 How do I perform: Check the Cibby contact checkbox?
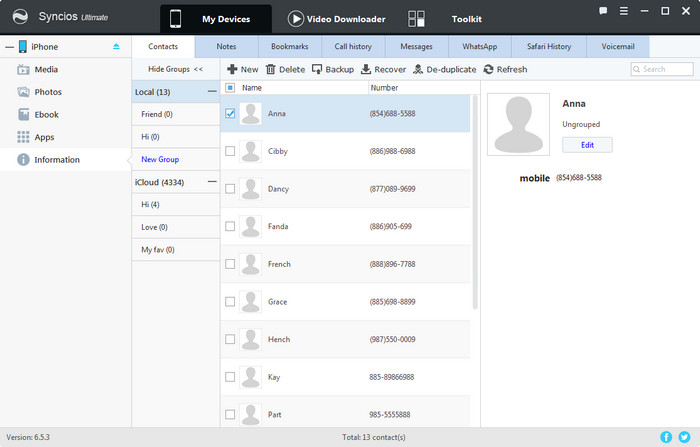[x=230, y=151]
